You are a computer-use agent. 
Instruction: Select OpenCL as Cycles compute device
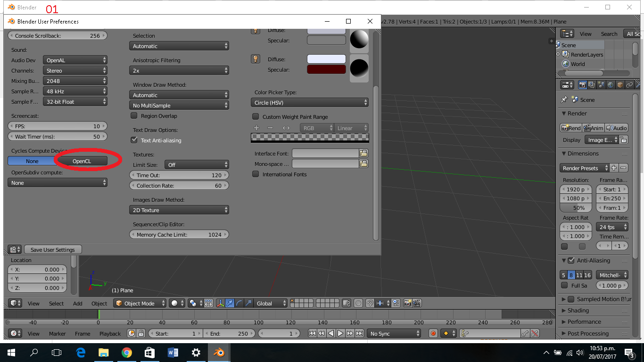point(82,161)
